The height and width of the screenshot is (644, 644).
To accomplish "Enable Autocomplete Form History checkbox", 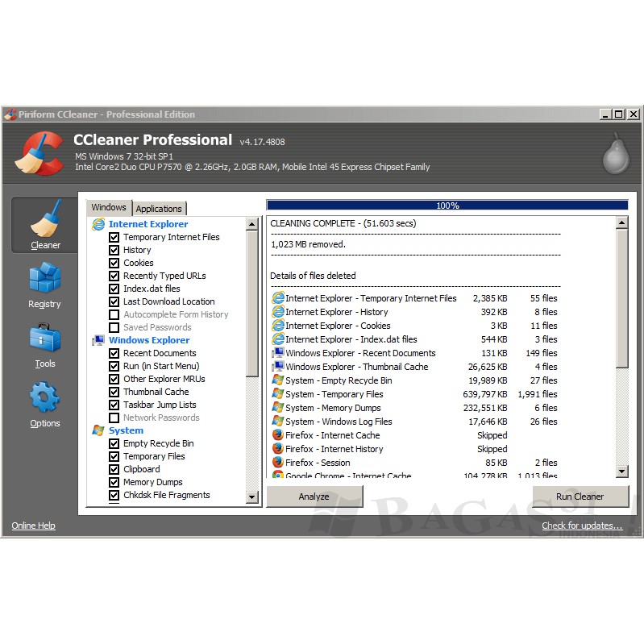I will coord(114,314).
